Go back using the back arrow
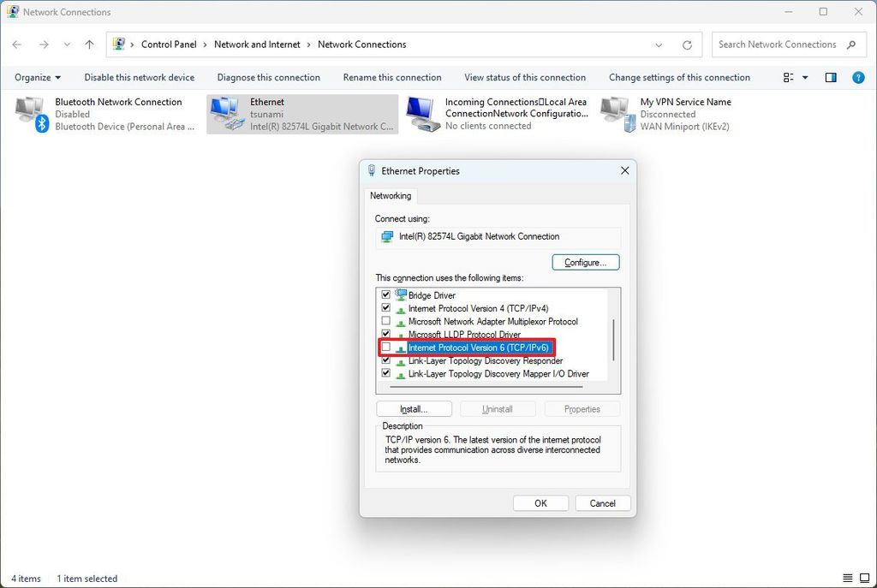 click(x=17, y=44)
